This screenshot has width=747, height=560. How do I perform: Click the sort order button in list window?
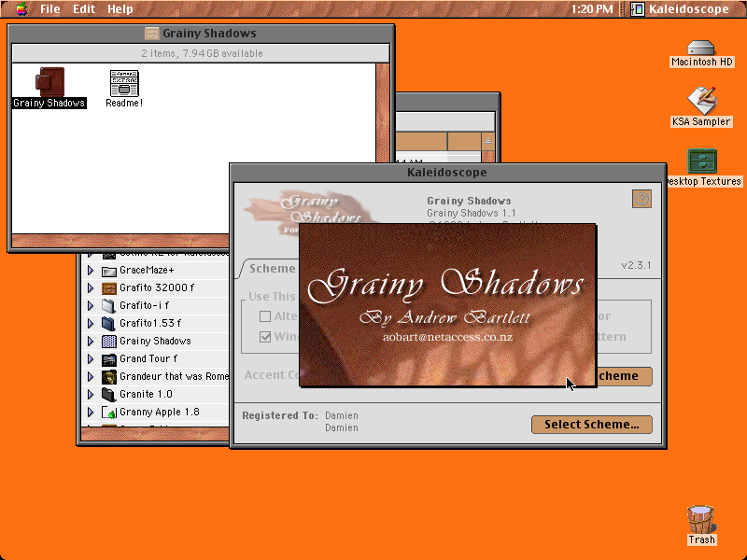tap(487, 141)
